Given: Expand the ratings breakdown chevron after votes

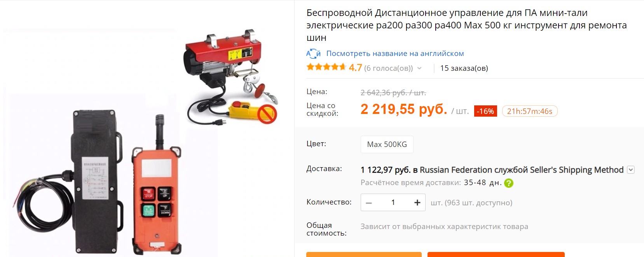Looking at the screenshot, I should coord(419,68).
